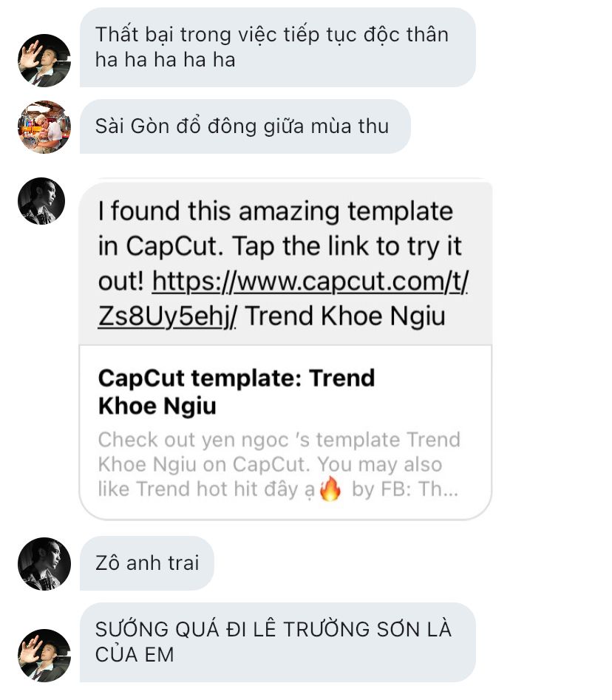The width and height of the screenshot is (612, 700).
Task: Click the "Check out yen ngoc's template" description
Action: (x=279, y=440)
